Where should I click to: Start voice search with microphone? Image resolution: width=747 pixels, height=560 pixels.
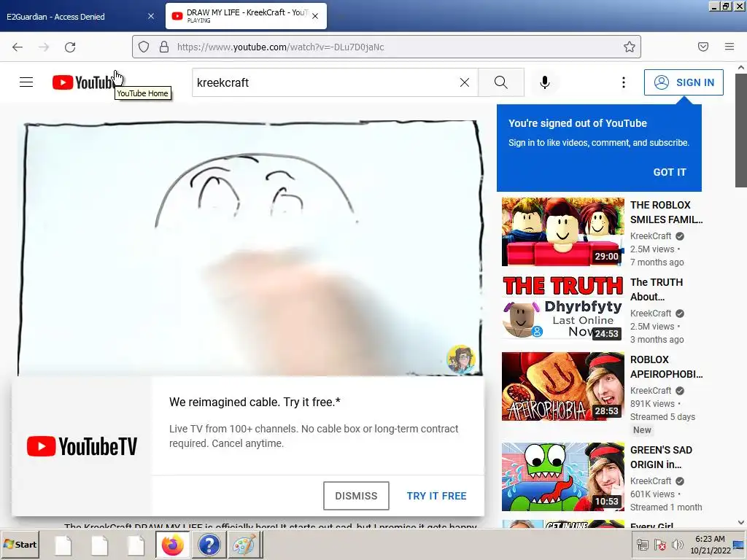544,82
